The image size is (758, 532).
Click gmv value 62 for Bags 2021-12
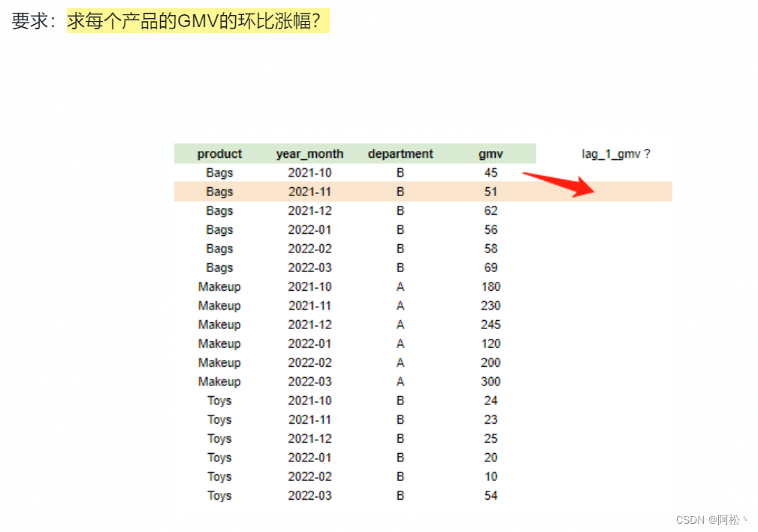(x=491, y=211)
